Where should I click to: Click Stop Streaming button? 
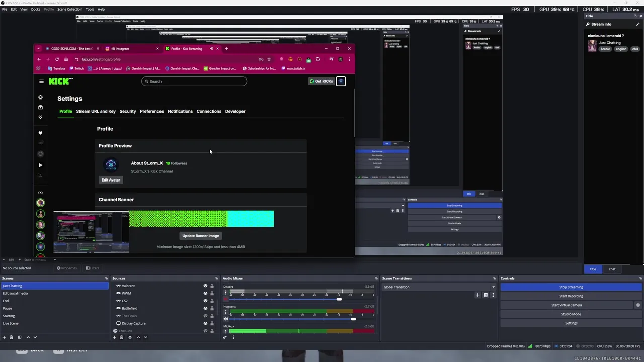[571, 287]
